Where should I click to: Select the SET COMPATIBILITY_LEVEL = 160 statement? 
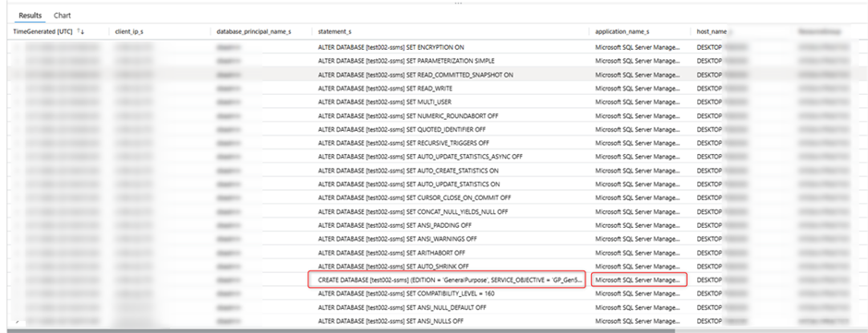click(x=405, y=293)
